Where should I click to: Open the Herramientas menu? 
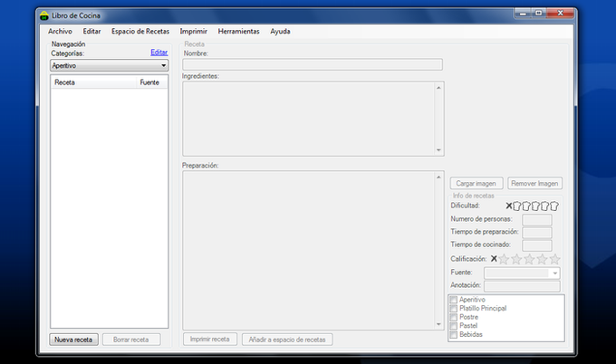(238, 32)
